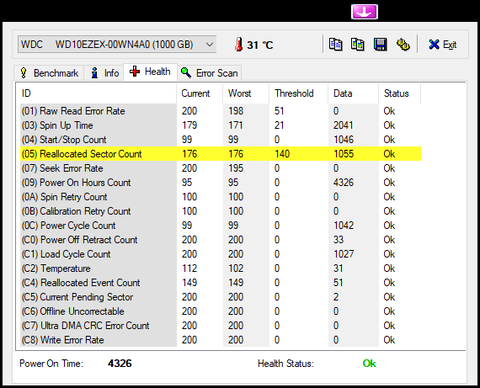Click the Current column header
This screenshot has height=388, width=480.
[199, 93]
